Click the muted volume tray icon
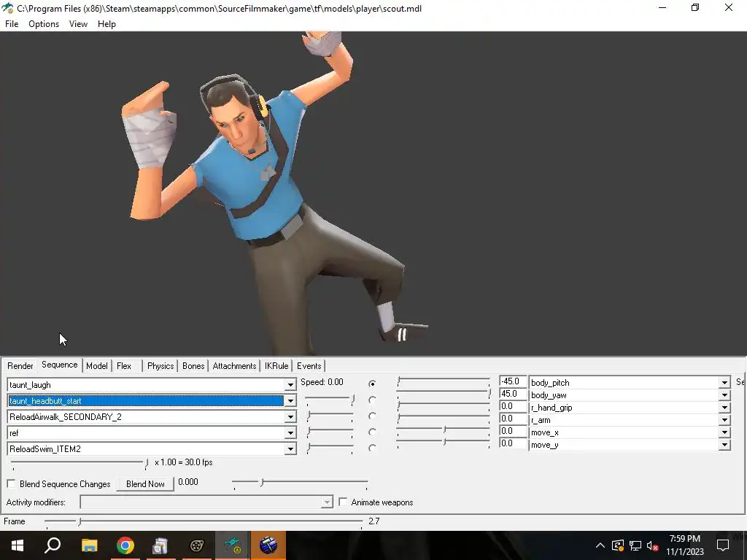 pyautogui.click(x=652, y=545)
